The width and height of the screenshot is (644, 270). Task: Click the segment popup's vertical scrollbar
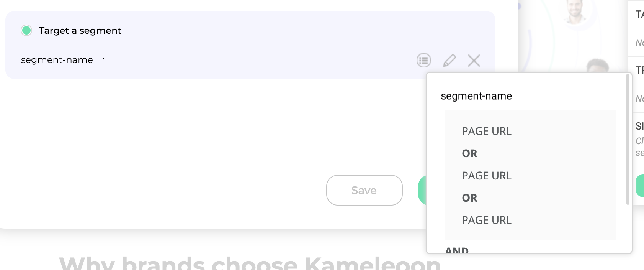(628, 140)
